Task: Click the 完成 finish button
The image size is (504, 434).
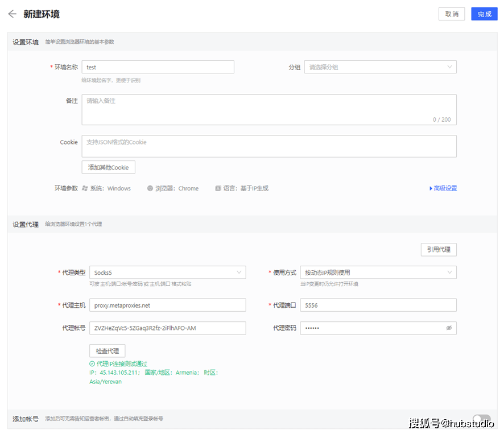Action: [484, 14]
